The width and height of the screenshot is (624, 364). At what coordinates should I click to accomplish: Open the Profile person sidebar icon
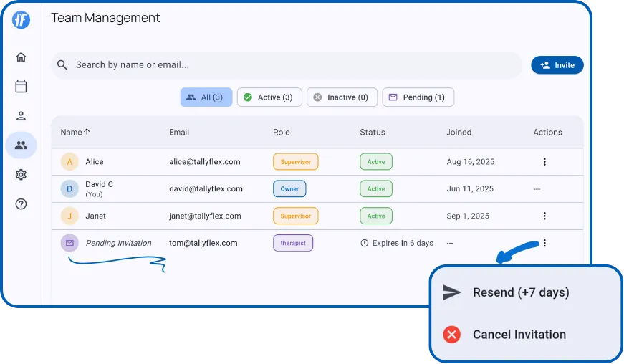point(21,116)
